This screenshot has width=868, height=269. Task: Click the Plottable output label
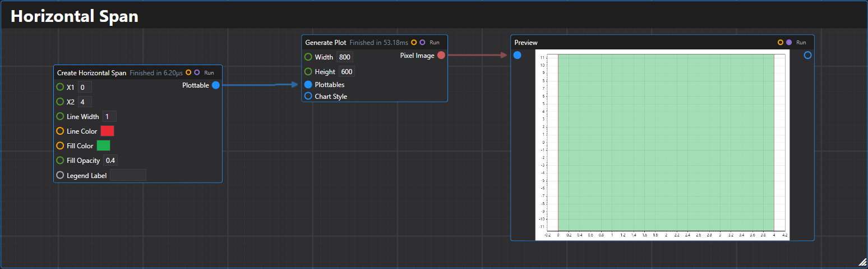196,85
